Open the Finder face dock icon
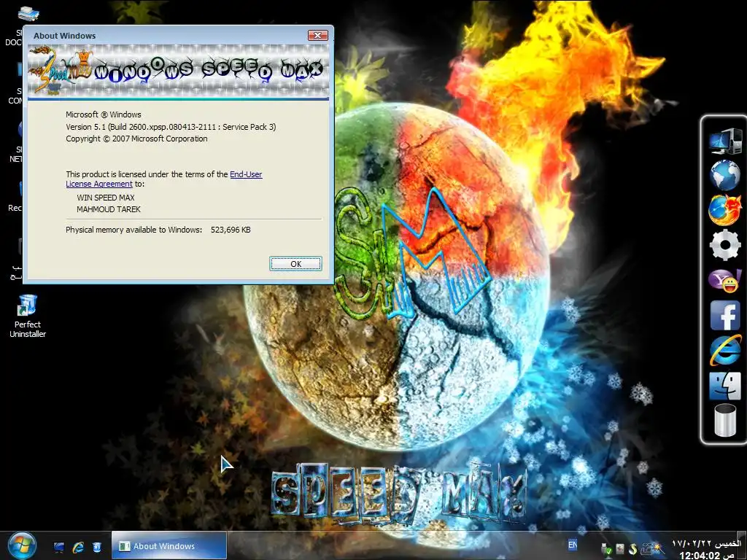Screen dimensions: 747x560 (725, 386)
